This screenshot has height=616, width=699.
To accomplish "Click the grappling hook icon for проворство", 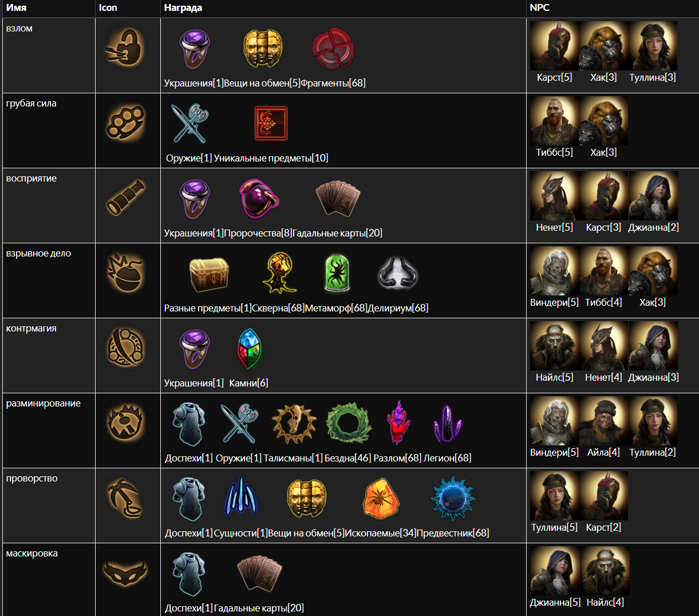I will pyautogui.click(x=125, y=498).
